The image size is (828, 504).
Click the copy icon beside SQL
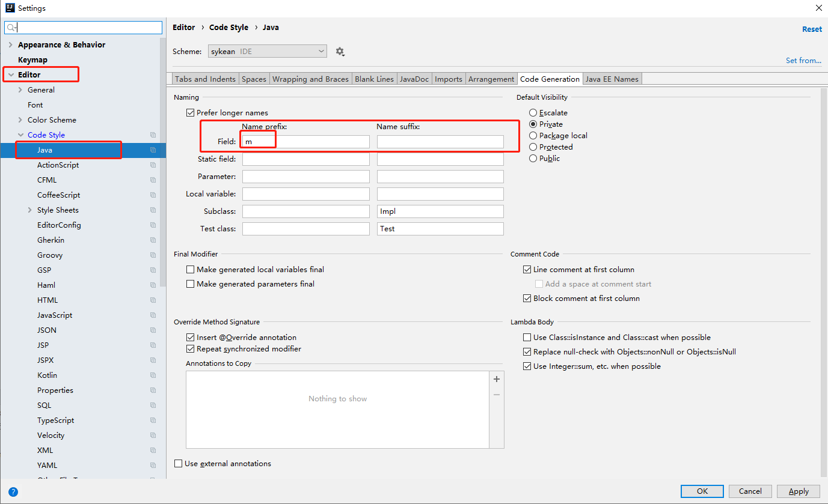pyautogui.click(x=153, y=405)
